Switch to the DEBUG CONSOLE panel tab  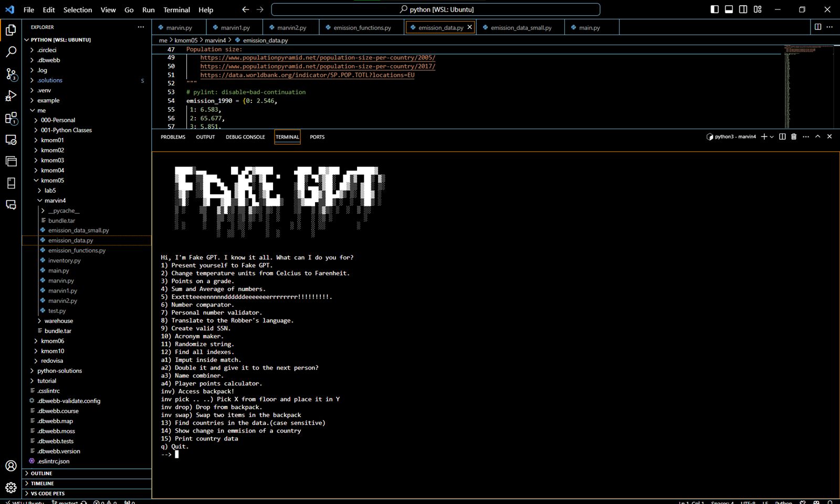245,137
